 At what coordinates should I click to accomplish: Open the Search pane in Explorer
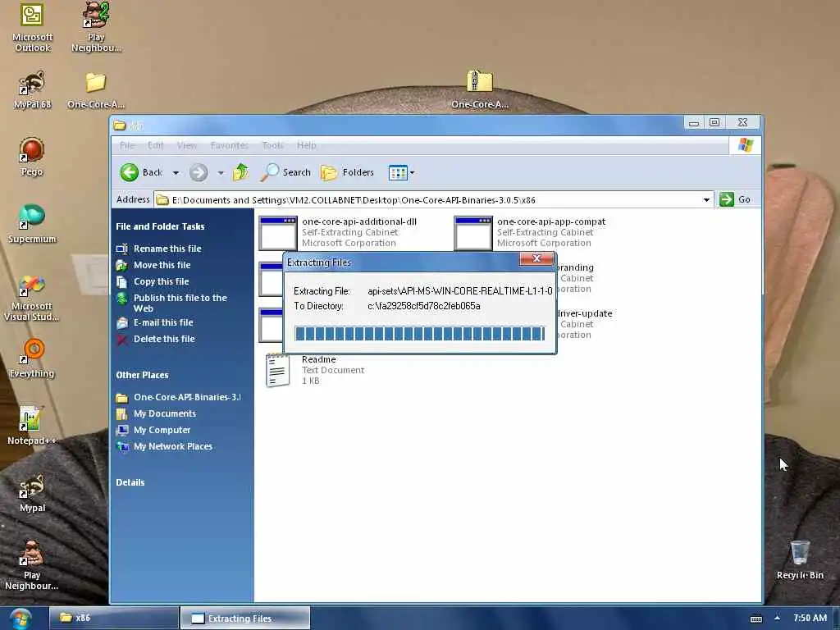click(x=285, y=172)
